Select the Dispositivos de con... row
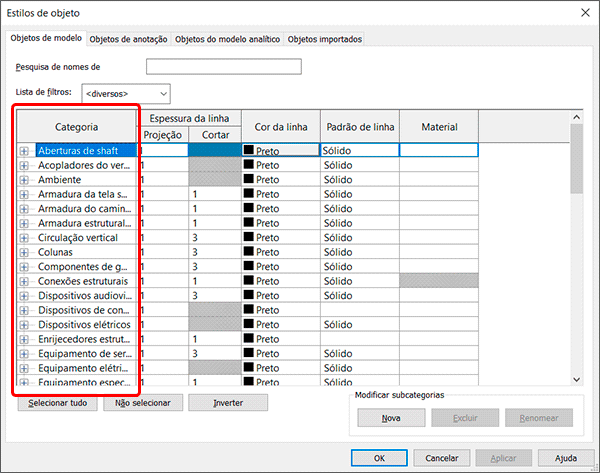Image resolution: width=600 pixels, height=473 pixels. coord(84,310)
